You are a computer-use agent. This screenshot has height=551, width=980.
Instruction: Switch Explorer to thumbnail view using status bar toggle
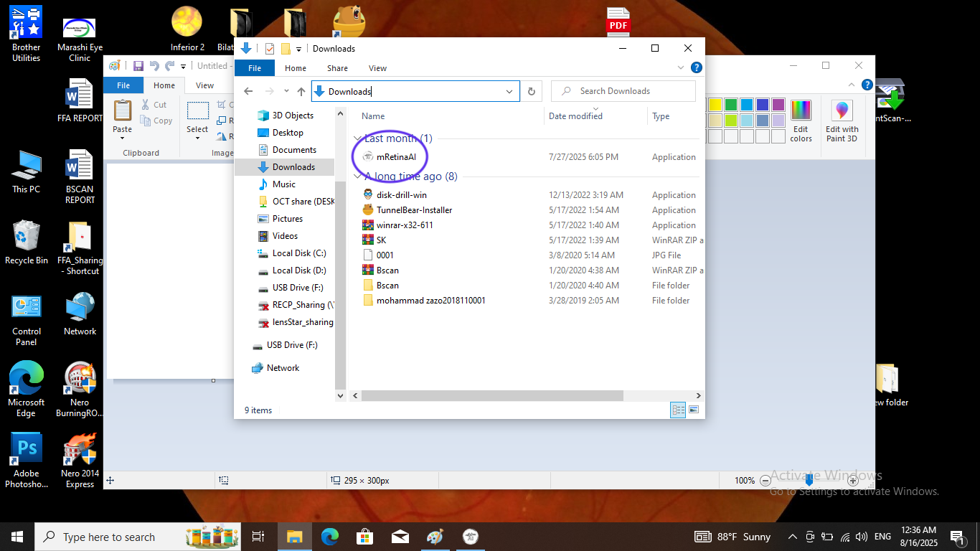coord(694,409)
